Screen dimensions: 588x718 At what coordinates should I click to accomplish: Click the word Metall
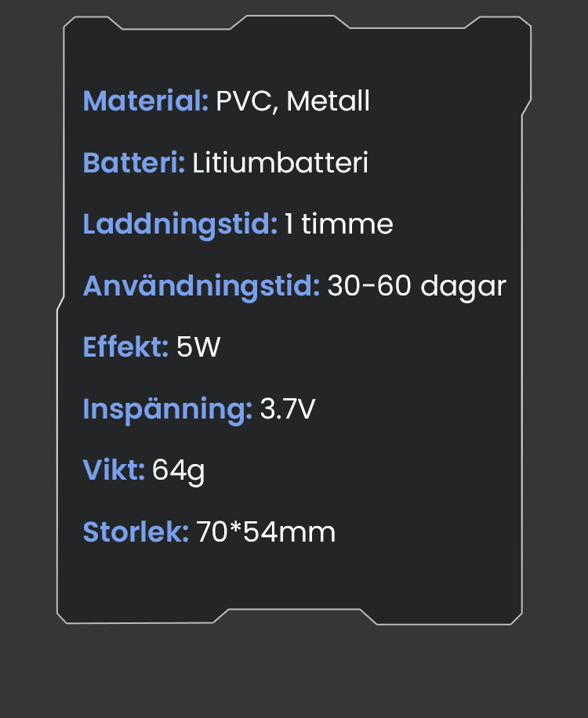pos(328,101)
